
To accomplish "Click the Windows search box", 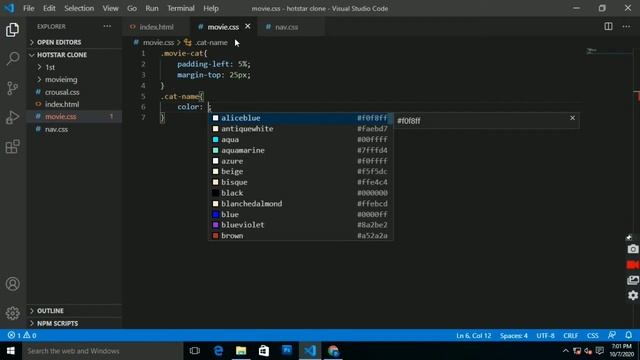I will [102, 351].
